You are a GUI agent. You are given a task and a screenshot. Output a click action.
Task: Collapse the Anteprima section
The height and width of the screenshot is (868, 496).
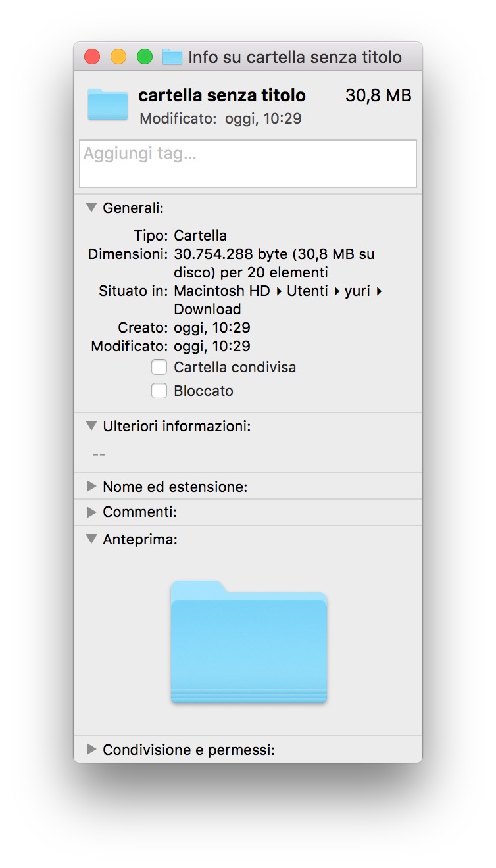[x=91, y=539]
